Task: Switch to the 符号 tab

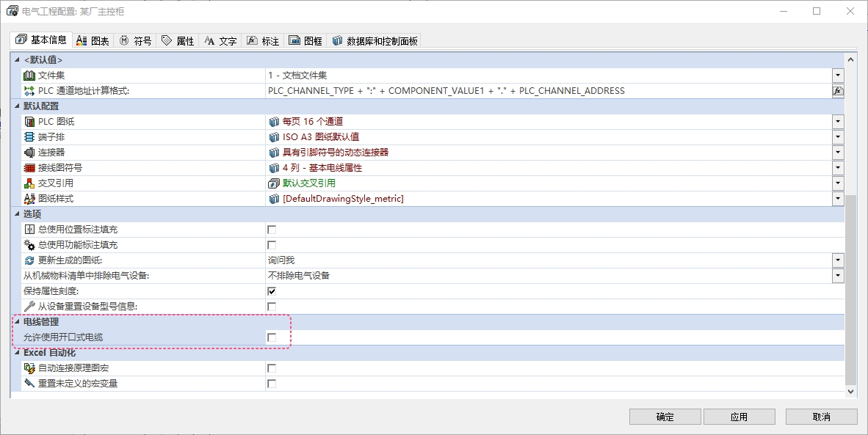Action: point(135,41)
